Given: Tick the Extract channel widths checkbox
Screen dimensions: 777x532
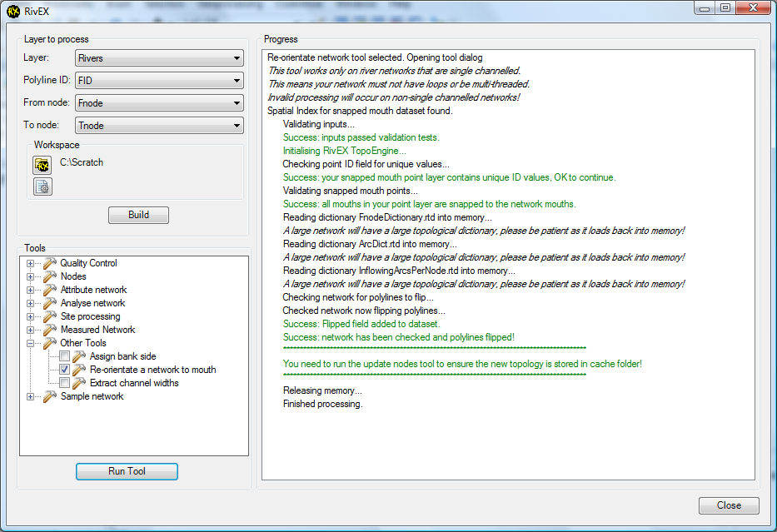Looking at the screenshot, I should [x=64, y=383].
